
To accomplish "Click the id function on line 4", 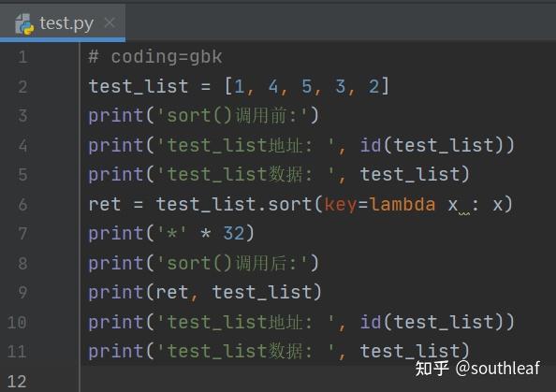I will (371, 145).
